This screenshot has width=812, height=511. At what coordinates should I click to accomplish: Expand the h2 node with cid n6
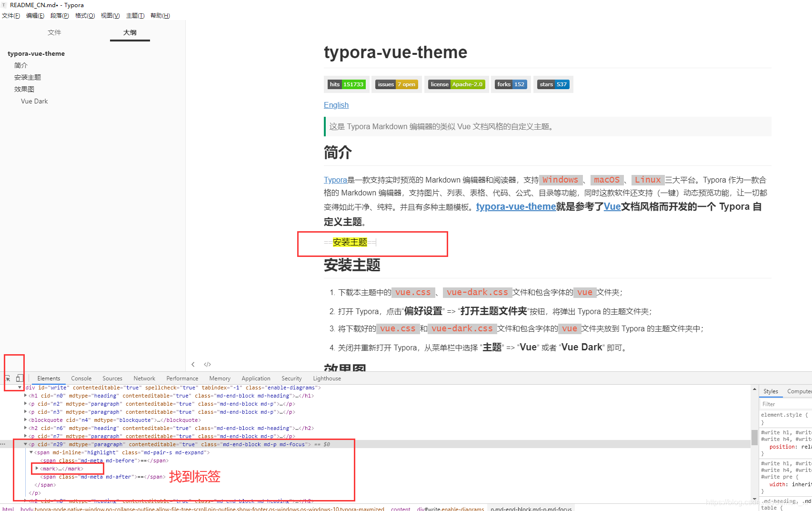25,428
